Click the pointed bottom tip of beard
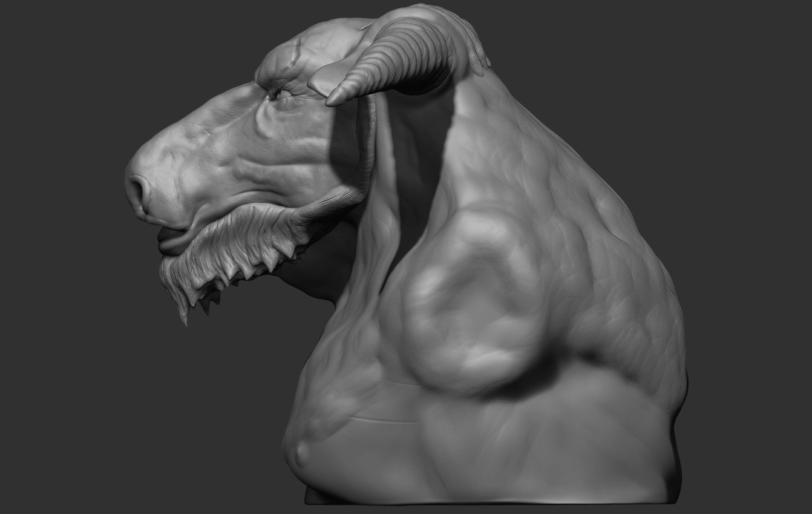Viewport: 812px width, 514px height. click(183, 321)
